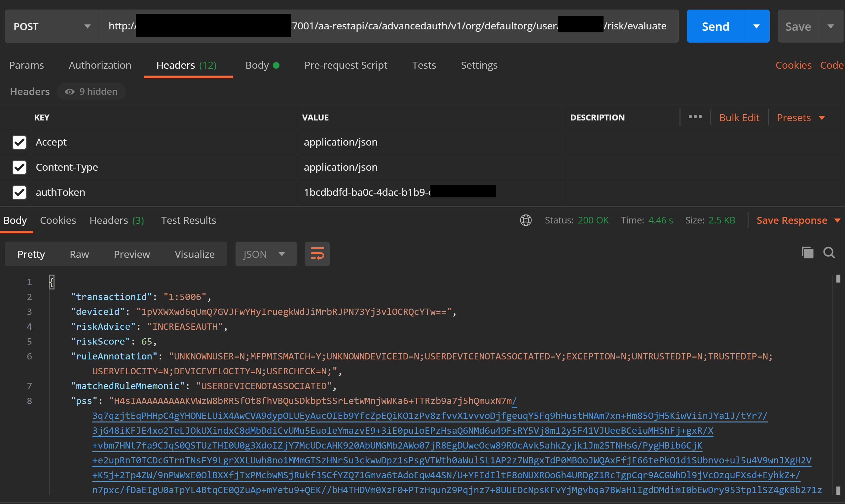
Task: Switch to Raw response view
Action: click(x=79, y=254)
